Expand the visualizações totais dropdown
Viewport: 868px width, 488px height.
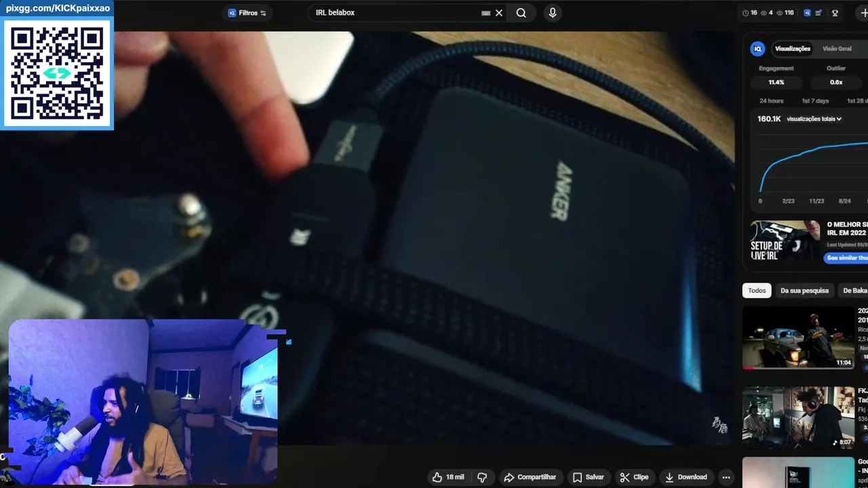814,119
